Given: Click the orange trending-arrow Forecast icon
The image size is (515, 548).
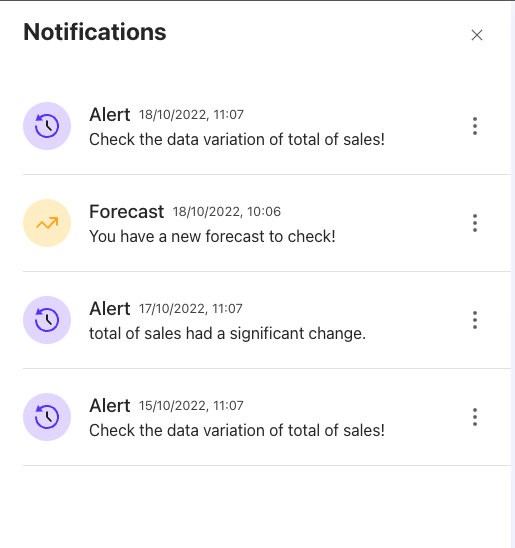Looking at the screenshot, I should (x=47, y=223).
